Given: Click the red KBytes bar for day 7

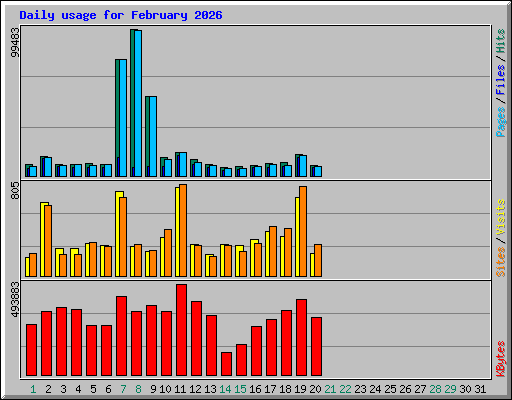Looking at the screenshot, I should click(x=121, y=336).
